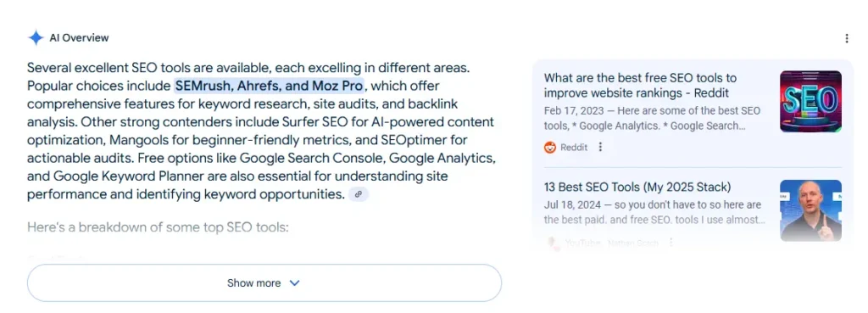868x313 pixels.
Task: Click the AI Overview sparkle icon
Action: click(36, 37)
